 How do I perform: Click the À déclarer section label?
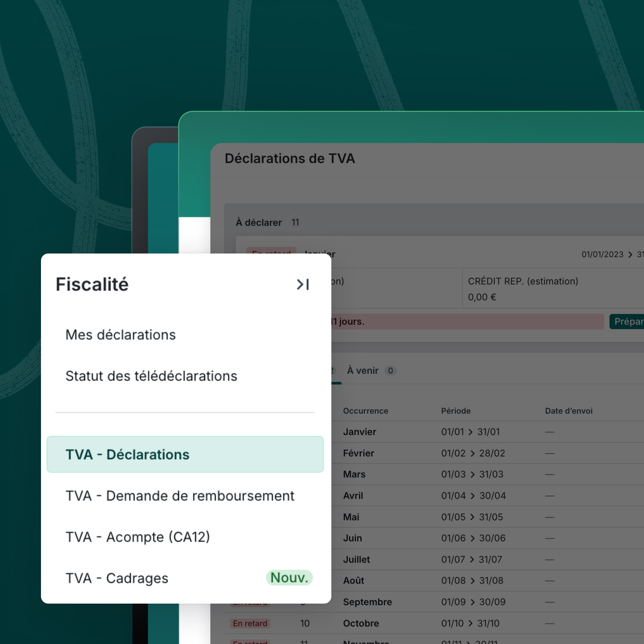pos(259,222)
